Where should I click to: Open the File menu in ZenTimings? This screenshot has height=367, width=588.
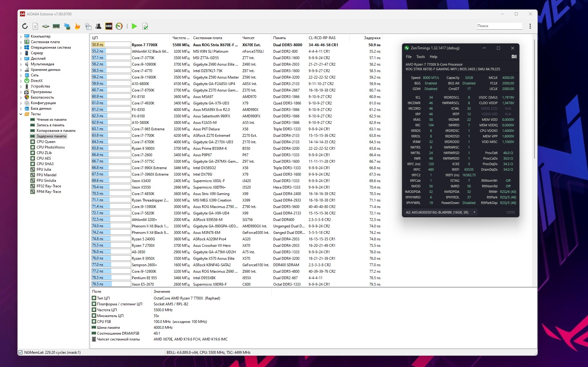click(x=409, y=57)
